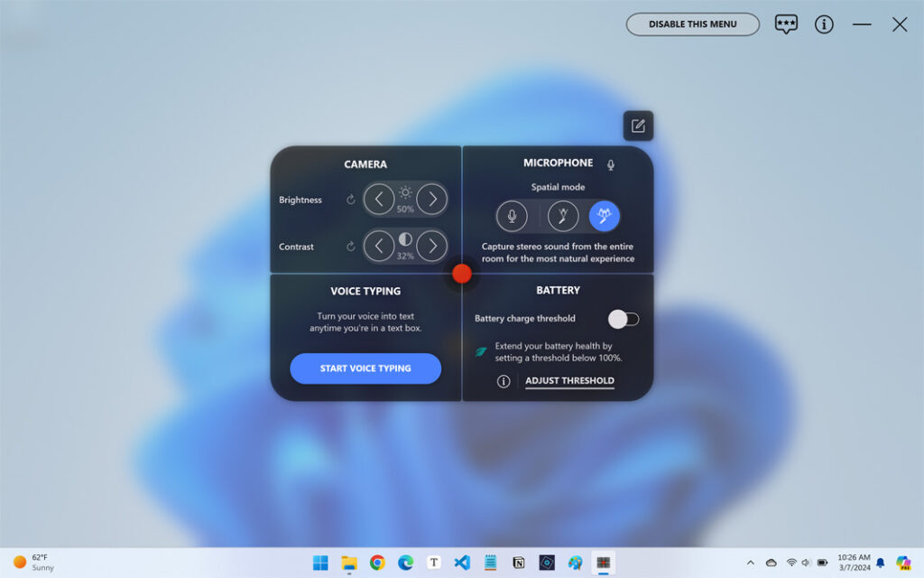Select the directional microphone mode

pyautogui.click(x=563, y=216)
